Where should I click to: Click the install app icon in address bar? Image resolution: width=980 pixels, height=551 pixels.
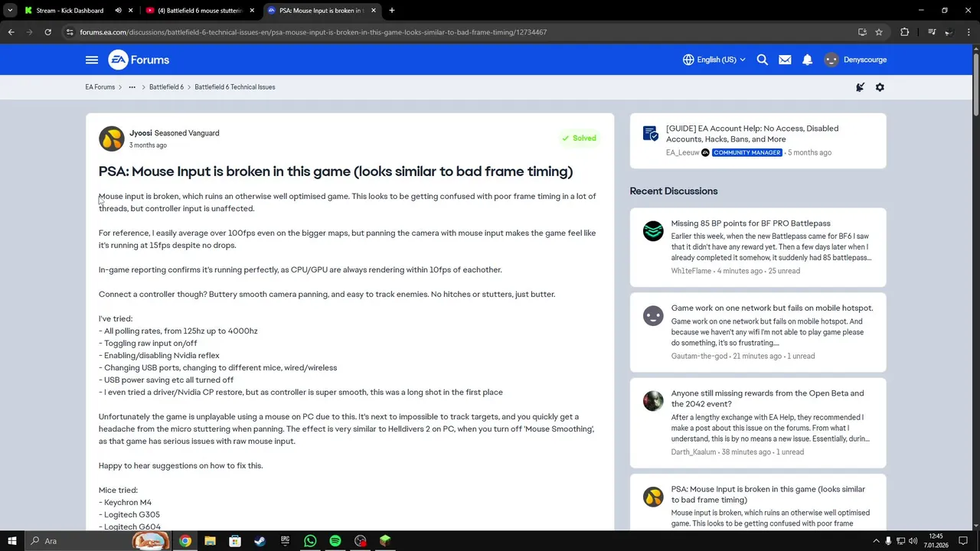(x=862, y=32)
